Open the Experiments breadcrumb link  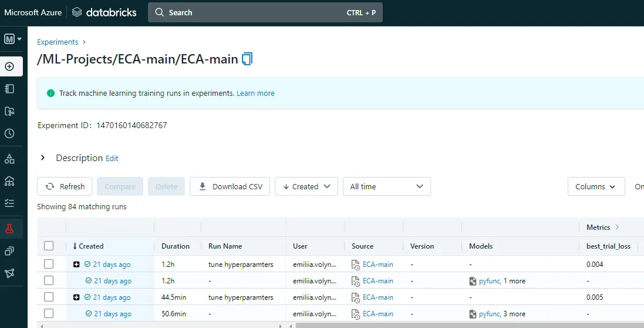pos(58,42)
